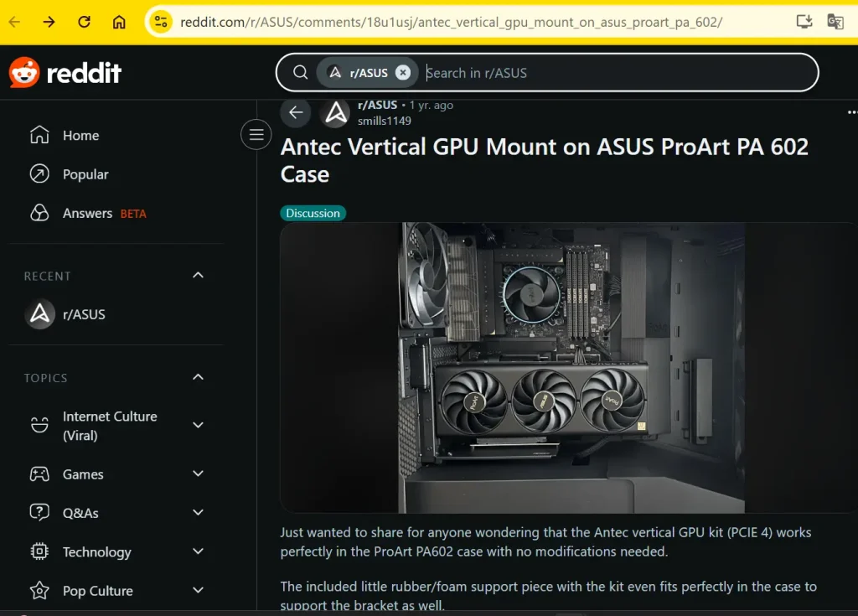Click the '1 yr. ago' timestamp

point(432,105)
